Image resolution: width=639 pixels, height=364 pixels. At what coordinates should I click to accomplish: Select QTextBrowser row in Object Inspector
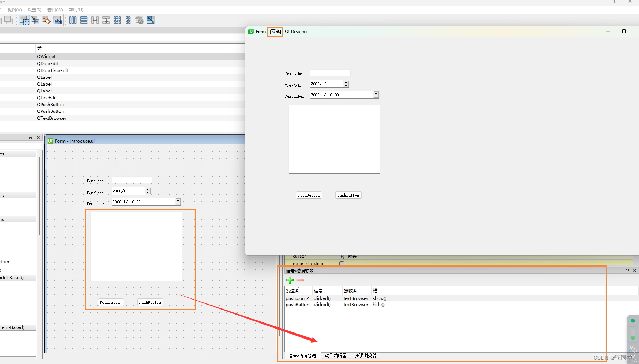(x=123, y=118)
